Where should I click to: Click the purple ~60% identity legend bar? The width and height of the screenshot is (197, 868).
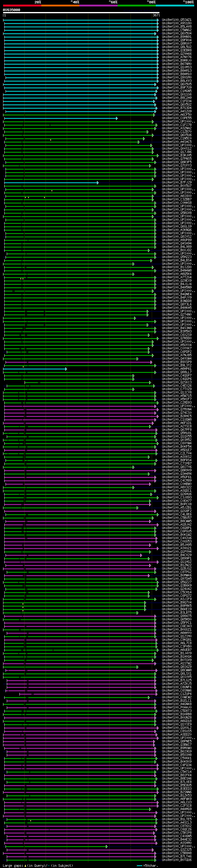click(99, 6)
